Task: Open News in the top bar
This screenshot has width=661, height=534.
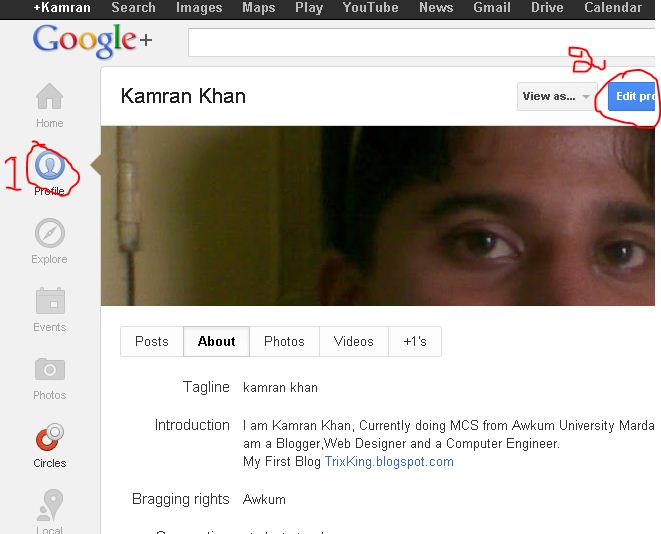Action: click(436, 8)
